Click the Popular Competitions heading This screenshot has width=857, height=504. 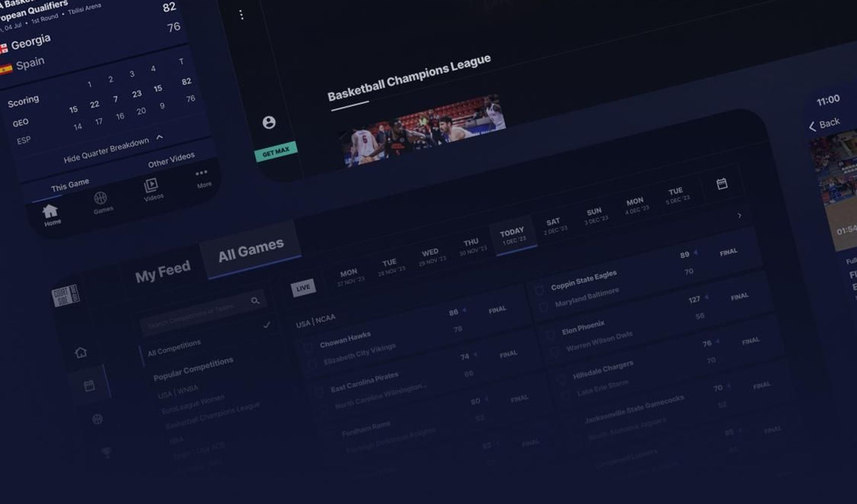pyautogui.click(x=193, y=369)
